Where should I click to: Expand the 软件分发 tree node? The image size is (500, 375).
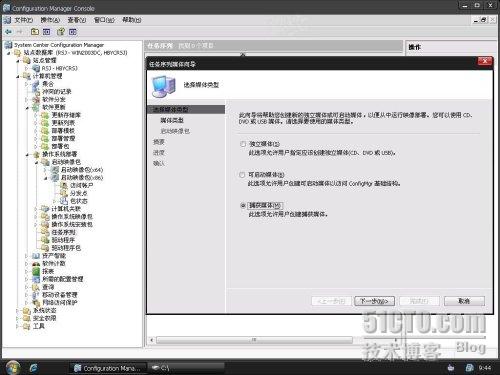tap(27, 100)
